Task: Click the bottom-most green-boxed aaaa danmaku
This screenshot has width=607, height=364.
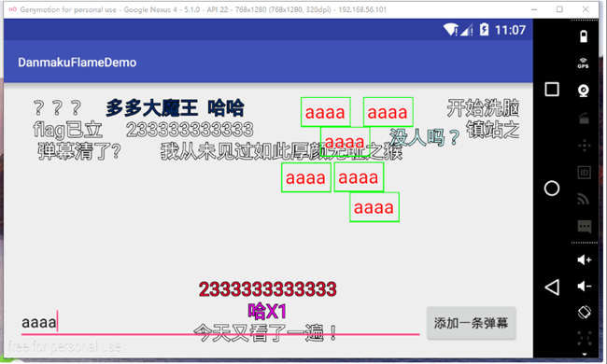Action: (x=374, y=207)
